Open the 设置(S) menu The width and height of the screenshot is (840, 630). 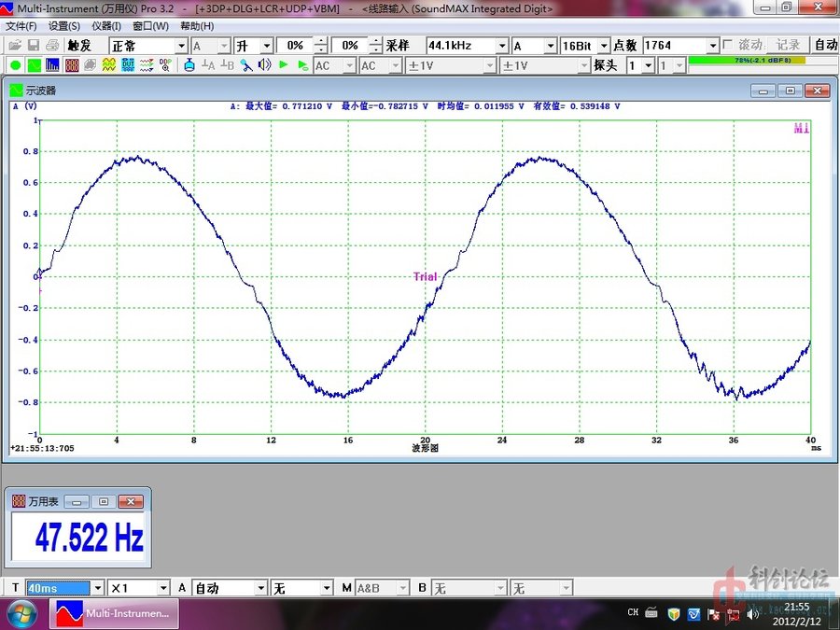(x=64, y=26)
